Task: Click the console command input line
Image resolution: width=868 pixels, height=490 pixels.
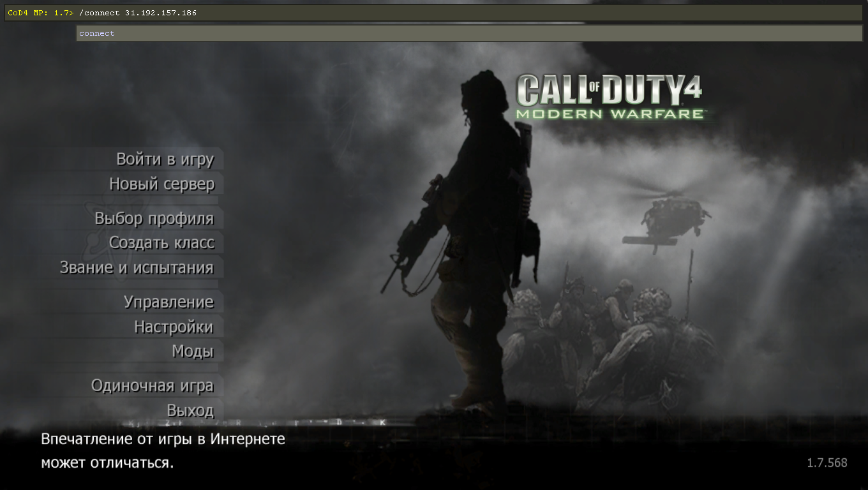Action: 434,13
